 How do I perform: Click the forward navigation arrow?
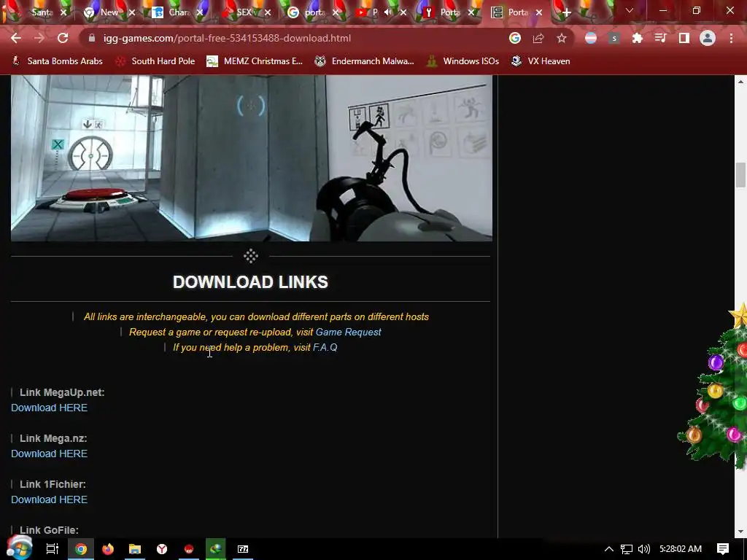(39, 38)
